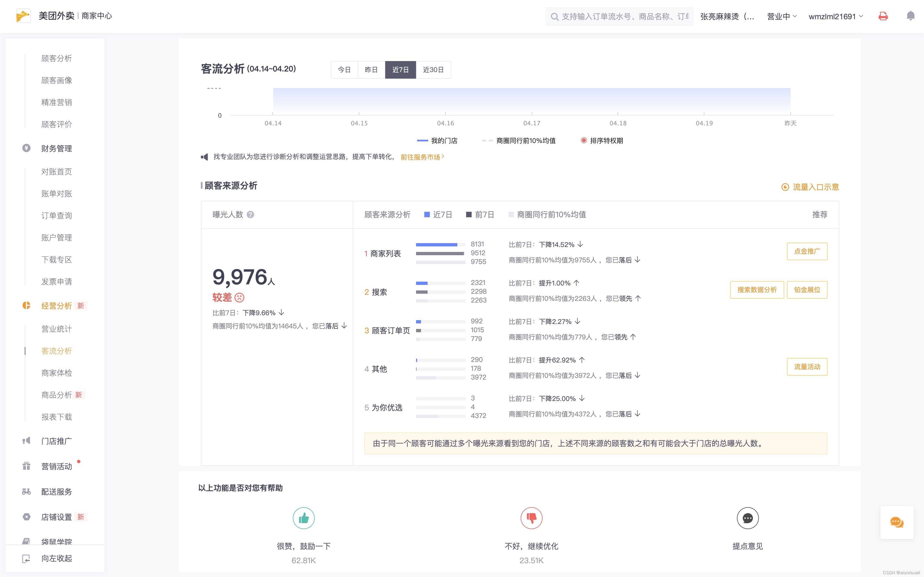The width and height of the screenshot is (924, 577).
Task: Click the 较差 sad face icon
Action: point(239,297)
